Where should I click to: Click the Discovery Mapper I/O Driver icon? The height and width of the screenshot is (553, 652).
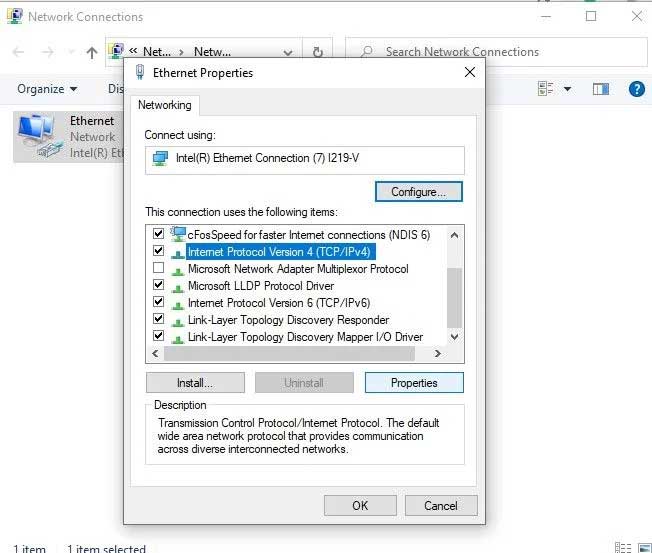click(178, 339)
